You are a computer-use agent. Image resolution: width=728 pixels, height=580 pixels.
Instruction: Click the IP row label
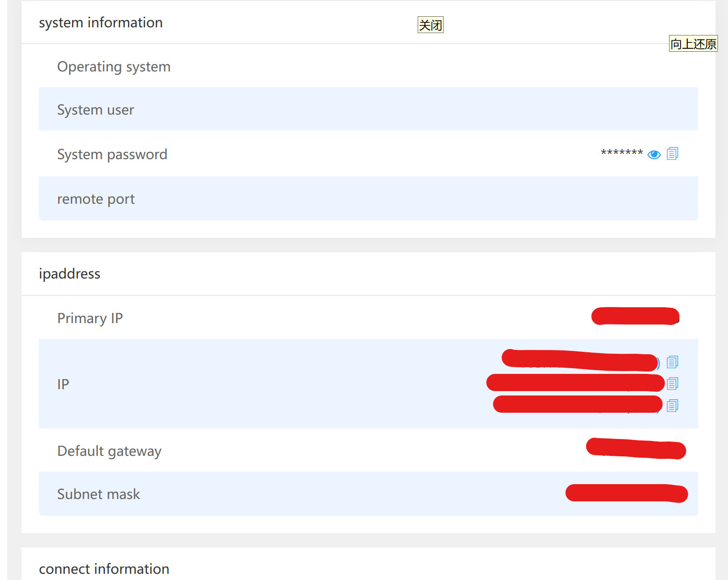coord(63,384)
